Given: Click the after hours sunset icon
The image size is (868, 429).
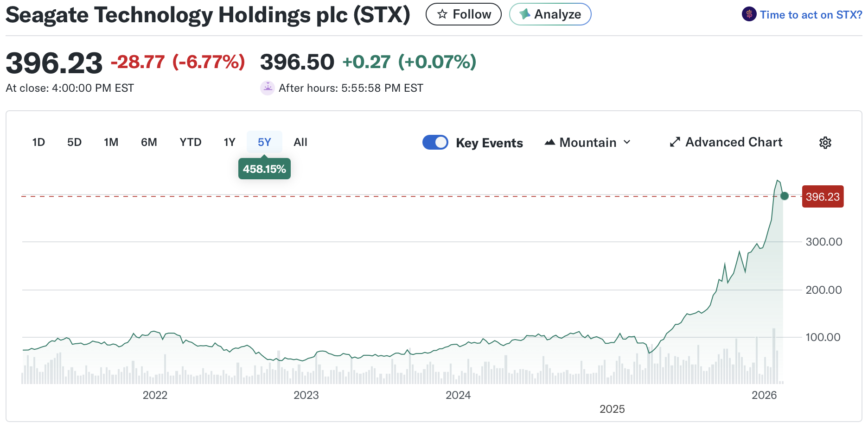Looking at the screenshot, I should tap(268, 88).
